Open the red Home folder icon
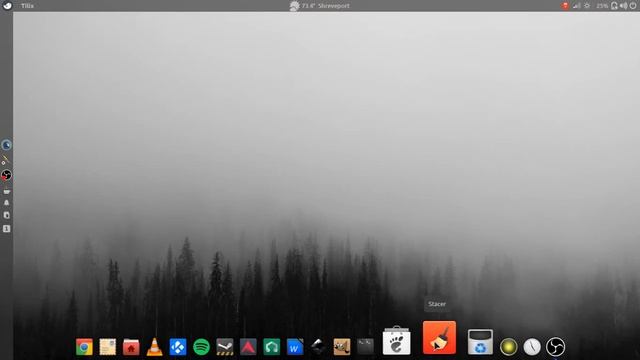Viewport: 640px width, 360px height. click(131, 347)
